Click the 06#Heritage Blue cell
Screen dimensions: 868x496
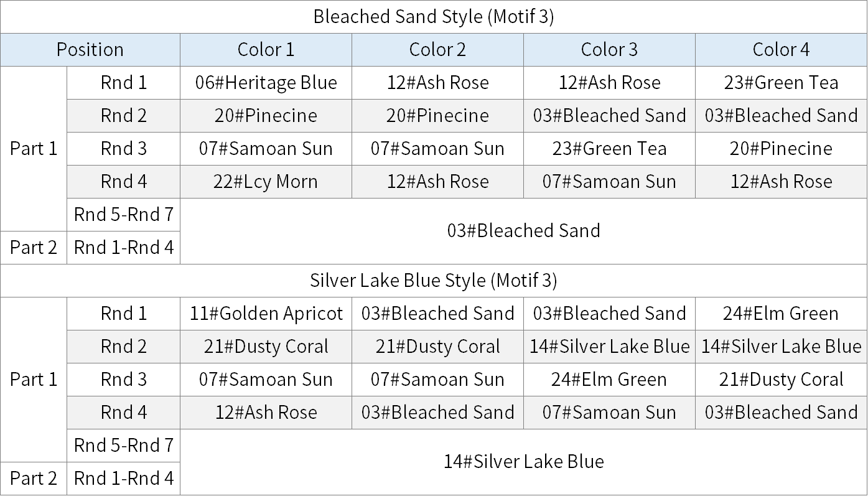click(266, 83)
